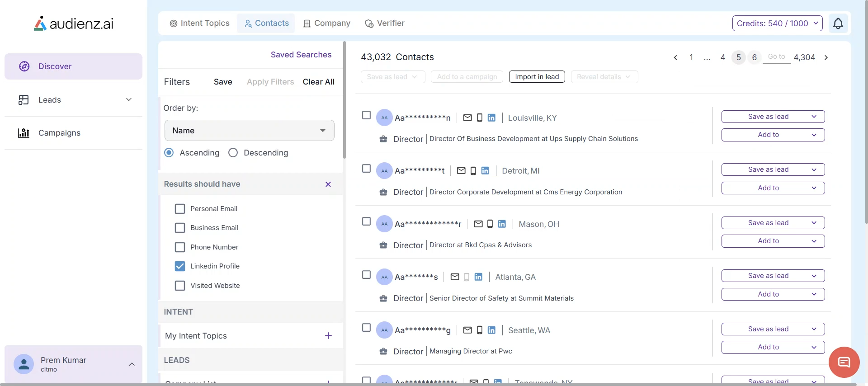Select the Atlanta, GA contact checkbox
868x386 pixels.
pyautogui.click(x=367, y=275)
